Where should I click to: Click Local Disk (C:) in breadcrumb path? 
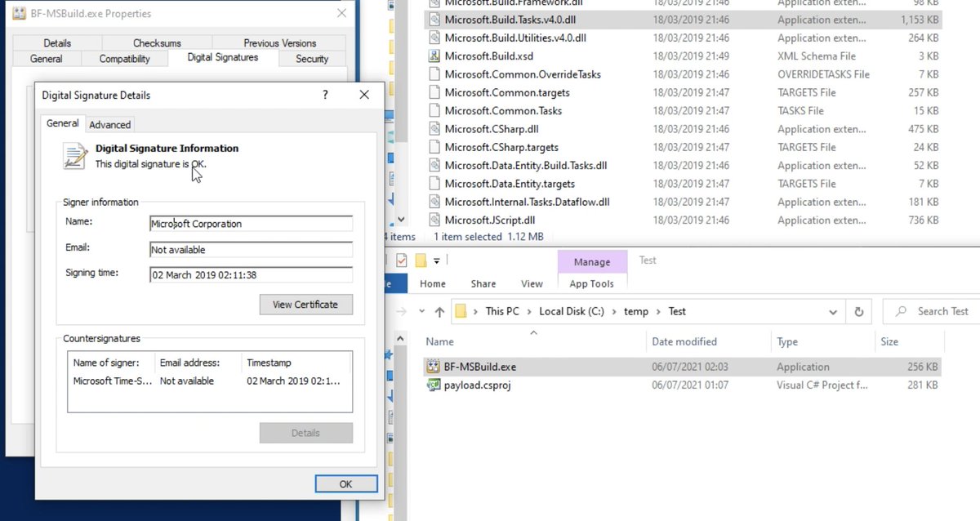point(572,312)
